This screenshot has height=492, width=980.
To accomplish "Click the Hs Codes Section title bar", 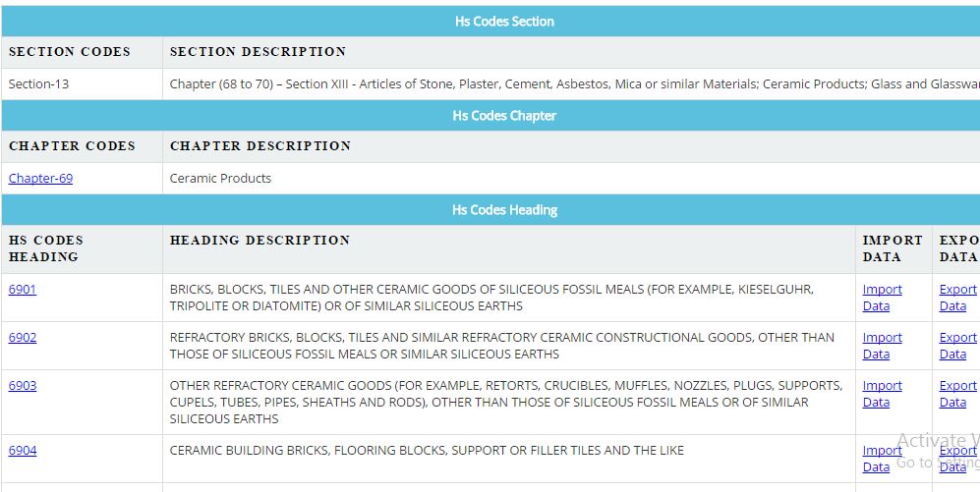I will tap(504, 22).
